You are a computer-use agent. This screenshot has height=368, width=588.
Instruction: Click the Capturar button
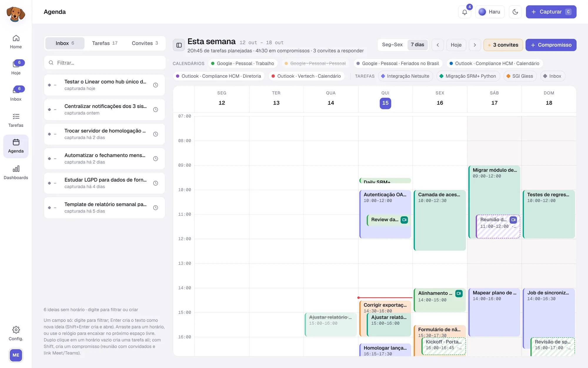point(551,12)
